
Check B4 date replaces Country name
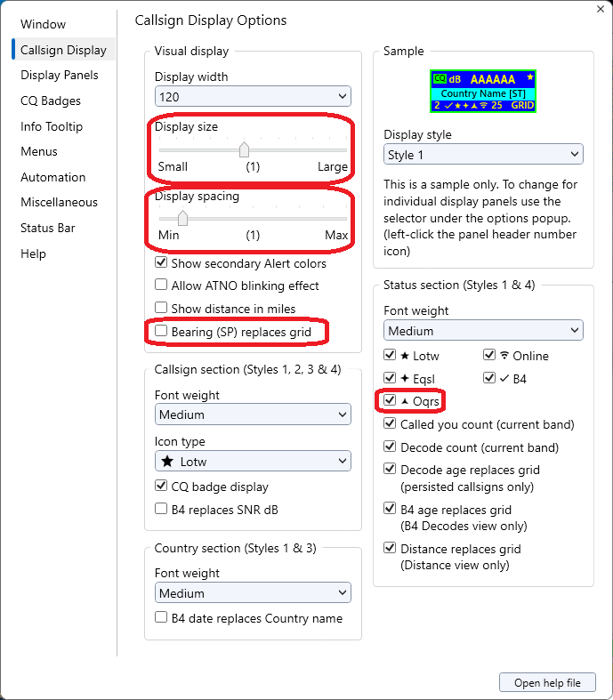(161, 617)
